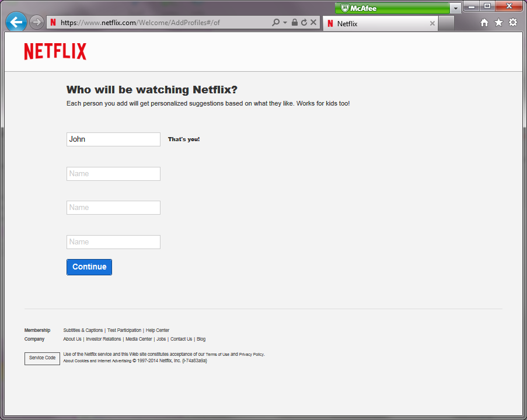Close the browser window
Viewport: 527px width, 420px height.
509,6
